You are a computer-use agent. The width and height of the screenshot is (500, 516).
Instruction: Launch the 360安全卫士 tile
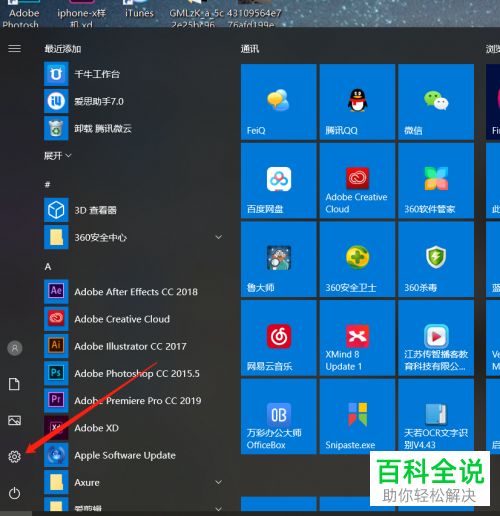(357, 259)
